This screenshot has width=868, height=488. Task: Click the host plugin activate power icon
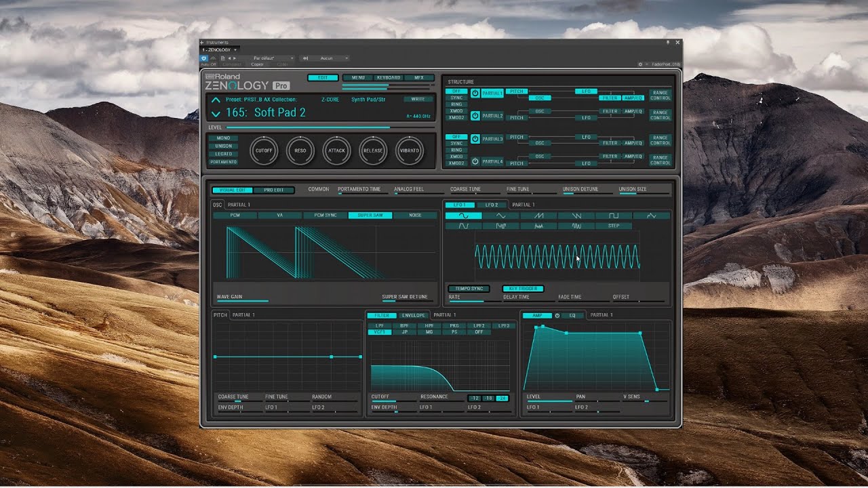click(204, 58)
